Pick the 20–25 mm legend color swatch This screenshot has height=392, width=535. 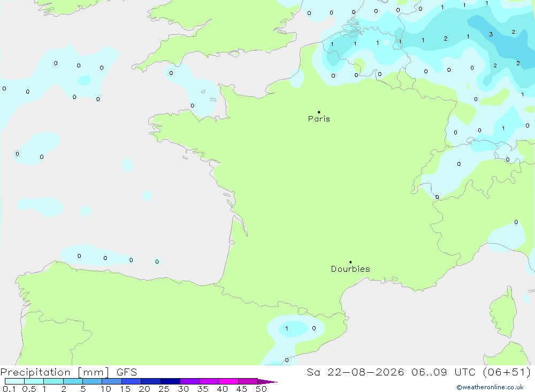tap(151, 381)
